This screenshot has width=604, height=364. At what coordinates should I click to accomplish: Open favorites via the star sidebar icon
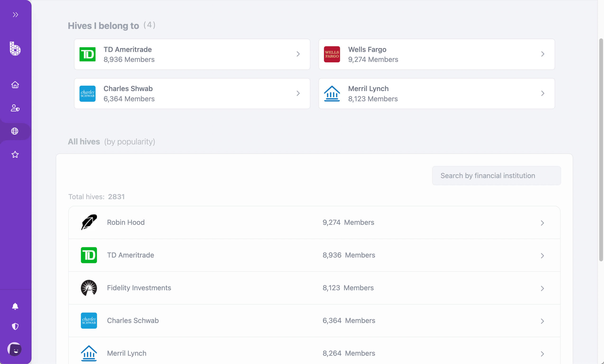coord(15,154)
